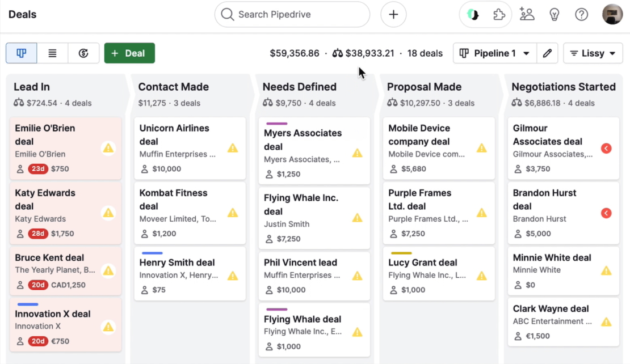Click the green + Deal button
This screenshot has height=364, width=630.
point(129,53)
